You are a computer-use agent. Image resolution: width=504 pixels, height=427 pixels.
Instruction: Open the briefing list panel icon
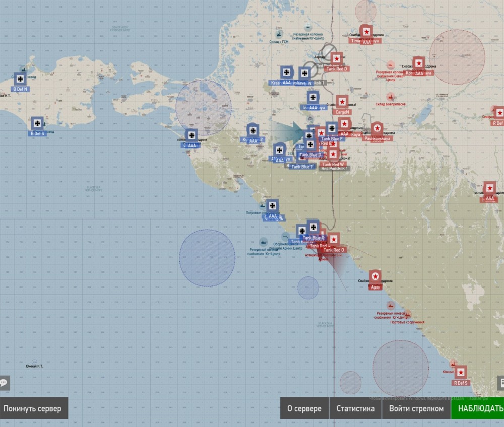coord(500,383)
